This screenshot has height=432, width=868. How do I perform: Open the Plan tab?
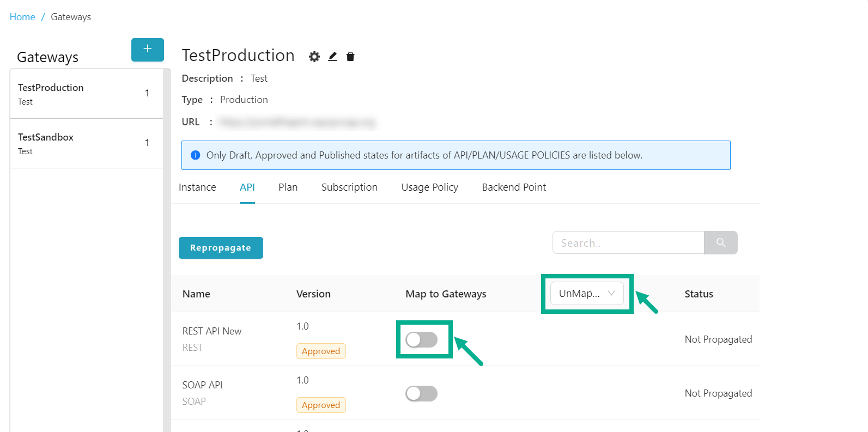click(x=288, y=187)
